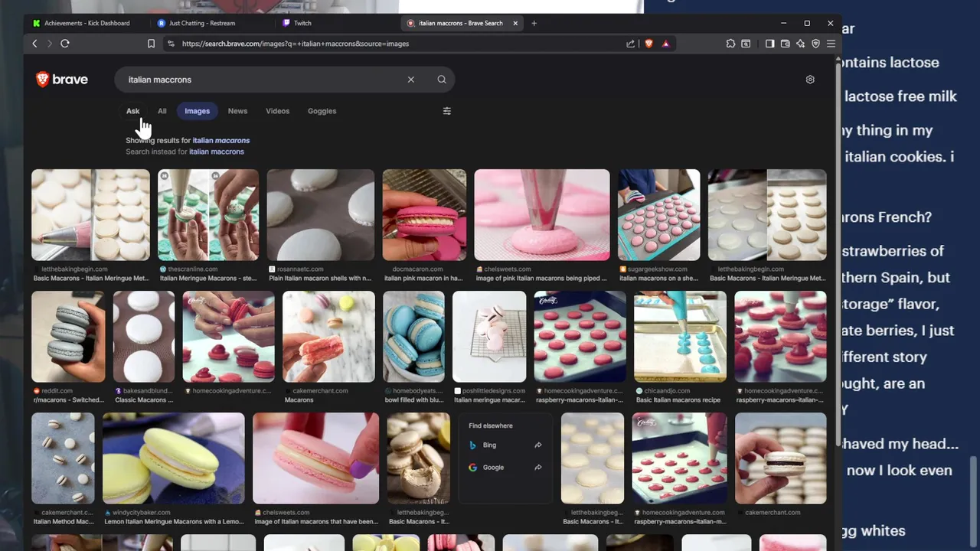Viewport: 980px width, 551px height.
Task: Open Leo AI sparkle icon
Action: [800, 44]
